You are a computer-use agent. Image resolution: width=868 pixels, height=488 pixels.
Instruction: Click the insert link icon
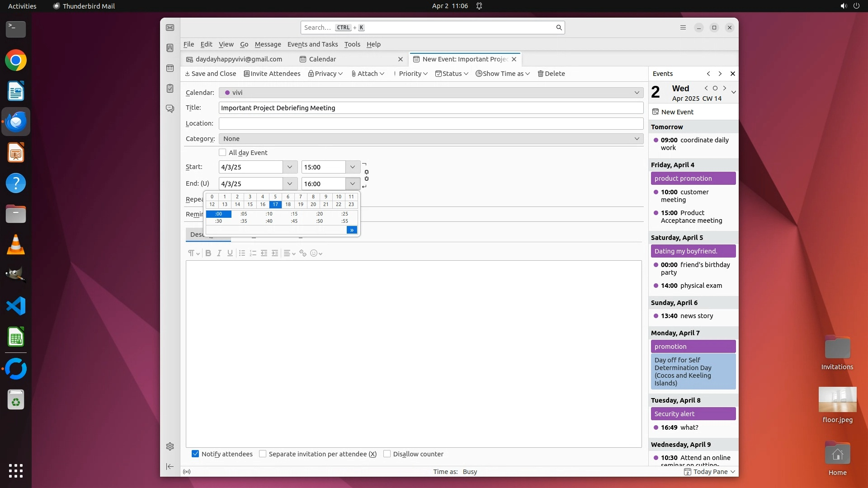303,253
